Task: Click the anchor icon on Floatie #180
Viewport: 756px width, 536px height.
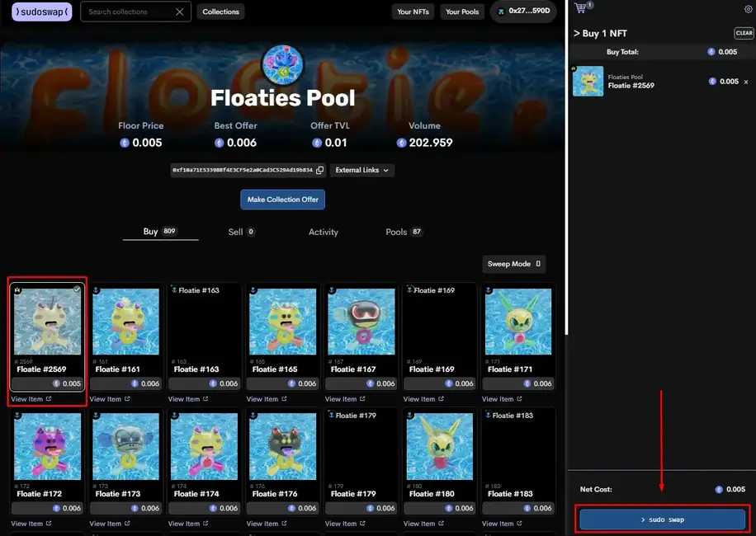Action: point(410,415)
